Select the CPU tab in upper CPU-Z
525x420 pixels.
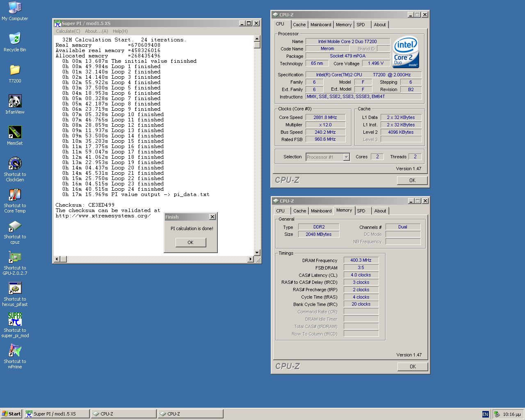coord(281,24)
